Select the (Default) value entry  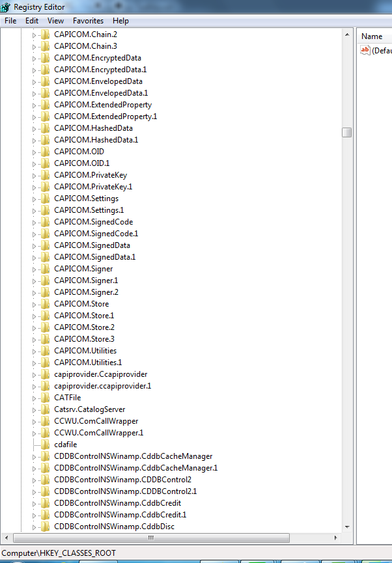pos(382,51)
